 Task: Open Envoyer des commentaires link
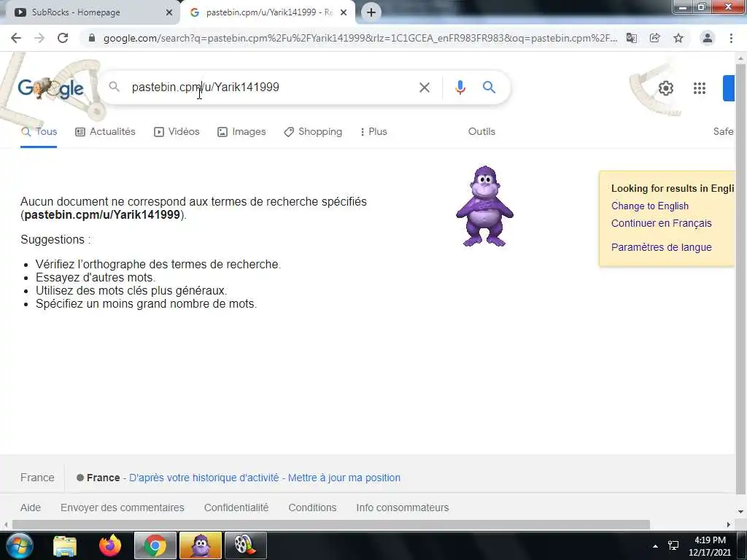123,507
